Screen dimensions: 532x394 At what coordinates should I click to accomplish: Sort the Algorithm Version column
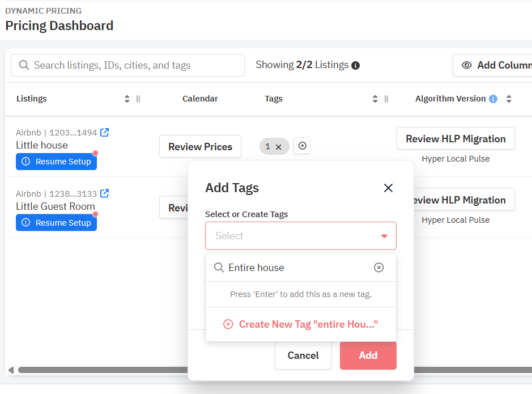pos(509,99)
